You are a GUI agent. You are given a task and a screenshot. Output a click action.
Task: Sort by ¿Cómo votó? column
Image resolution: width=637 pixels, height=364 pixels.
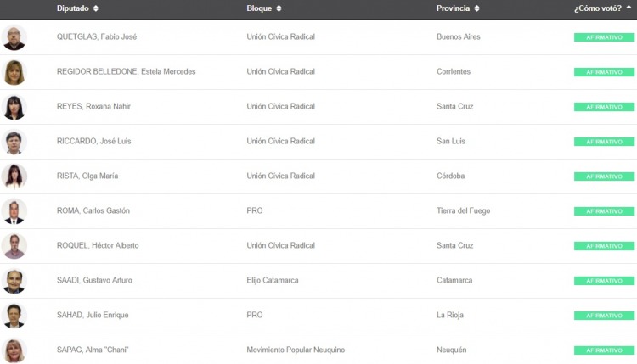[x=602, y=8]
